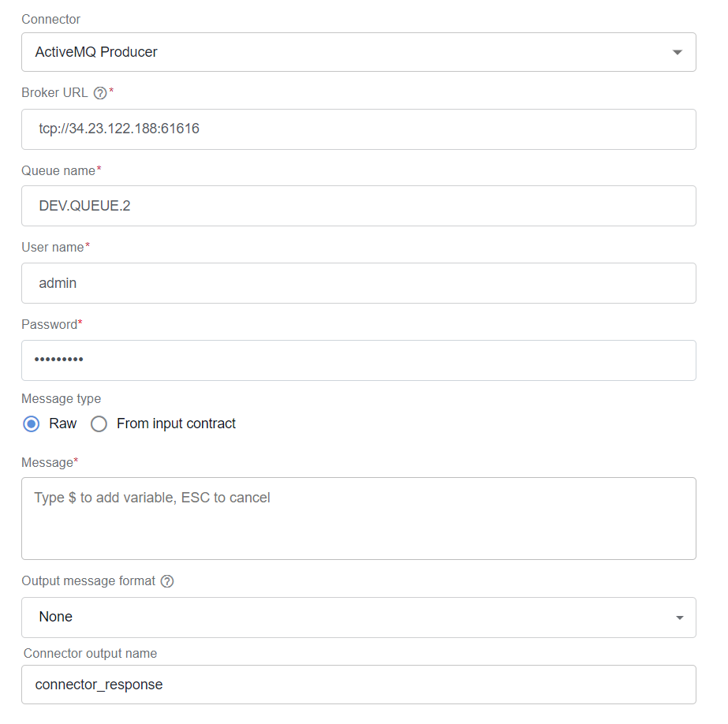Click the Connector dropdown arrow
This screenshot has width=728, height=724.
(x=678, y=52)
